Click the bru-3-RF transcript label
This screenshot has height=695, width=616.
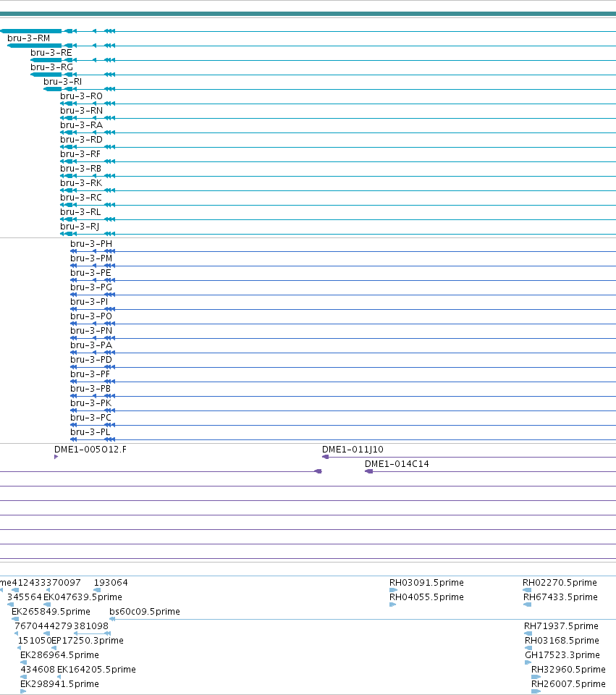pos(80,153)
